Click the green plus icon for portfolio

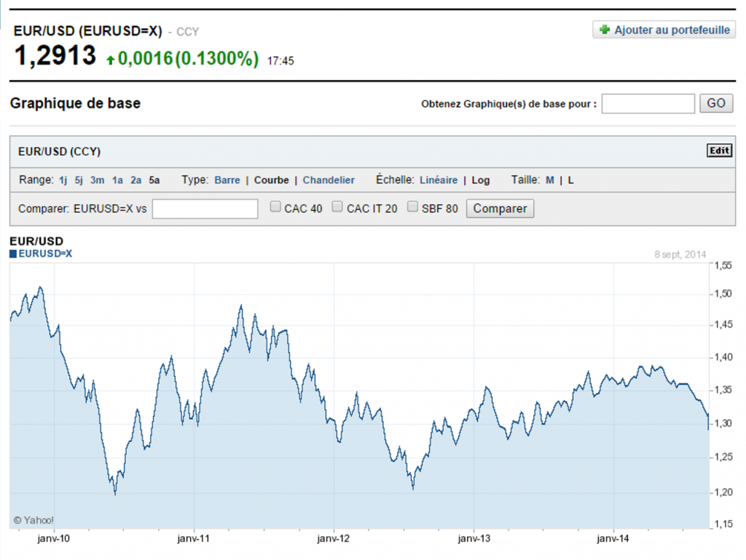coord(604,31)
